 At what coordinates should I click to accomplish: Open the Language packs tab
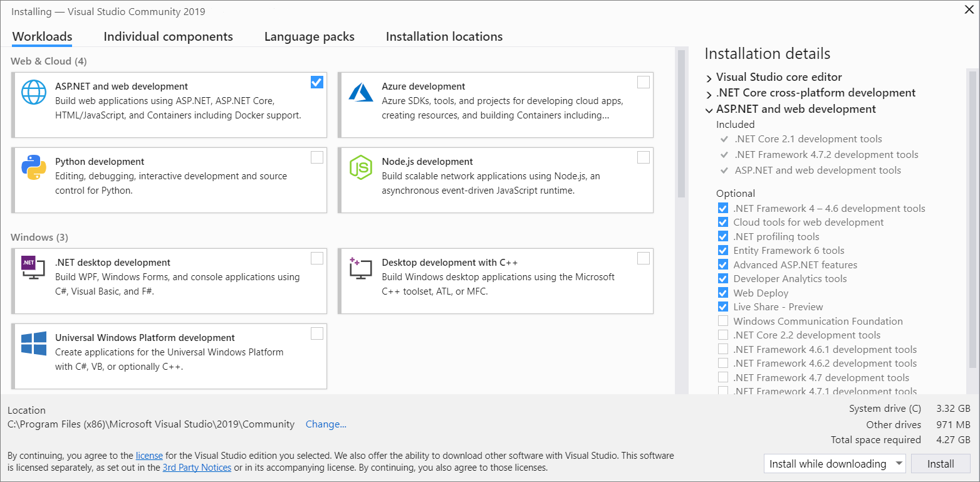(x=309, y=36)
